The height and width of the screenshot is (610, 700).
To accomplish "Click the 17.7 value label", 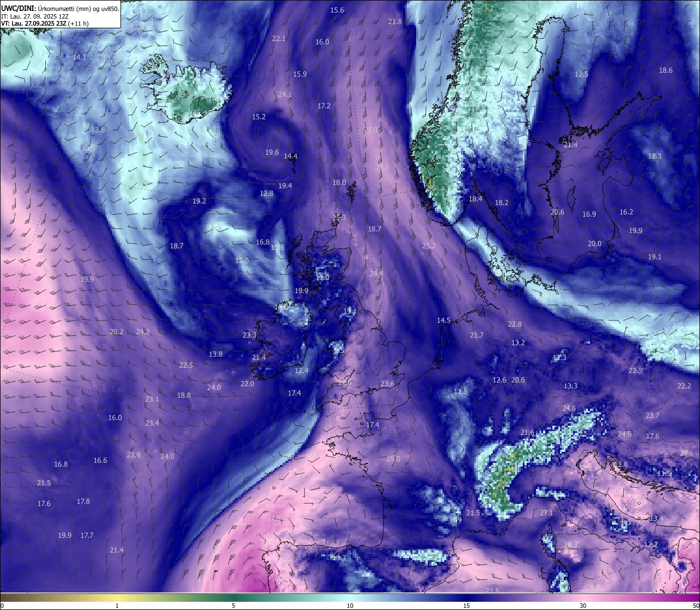I will pyautogui.click(x=87, y=535).
